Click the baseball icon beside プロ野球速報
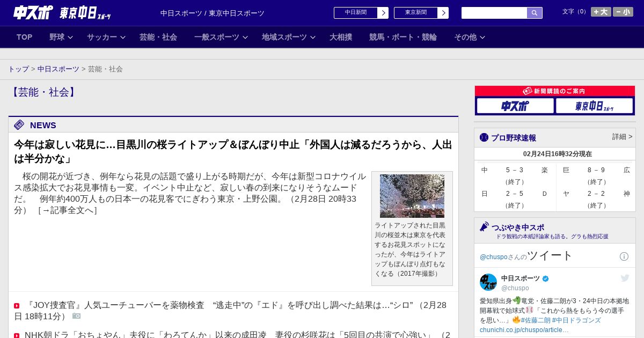The height and width of the screenshot is (338, 644). (484, 137)
